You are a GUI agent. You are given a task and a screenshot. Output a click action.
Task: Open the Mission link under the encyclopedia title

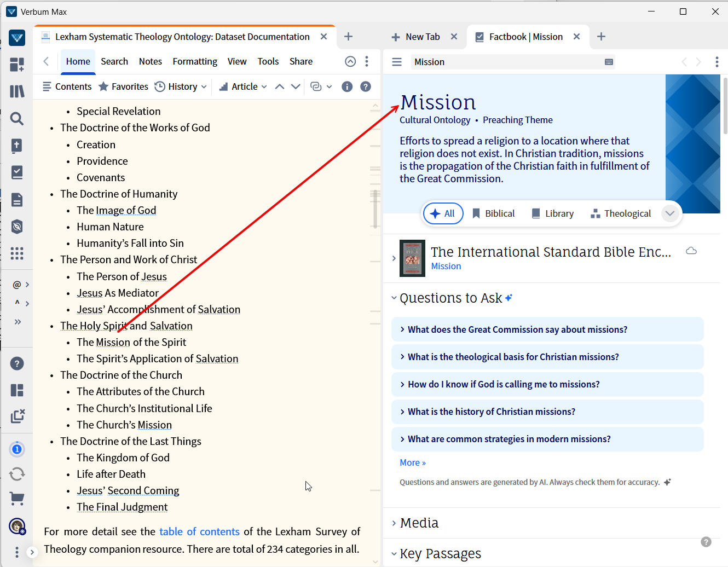[446, 266]
